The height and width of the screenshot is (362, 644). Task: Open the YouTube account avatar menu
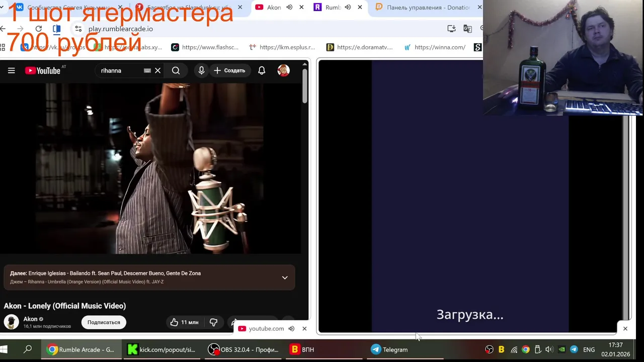(283, 70)
